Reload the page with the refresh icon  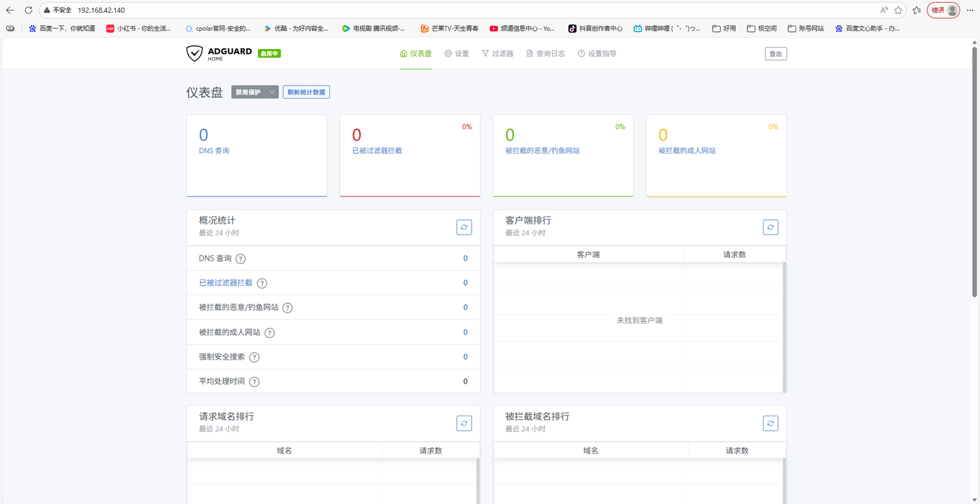(29, 10)
